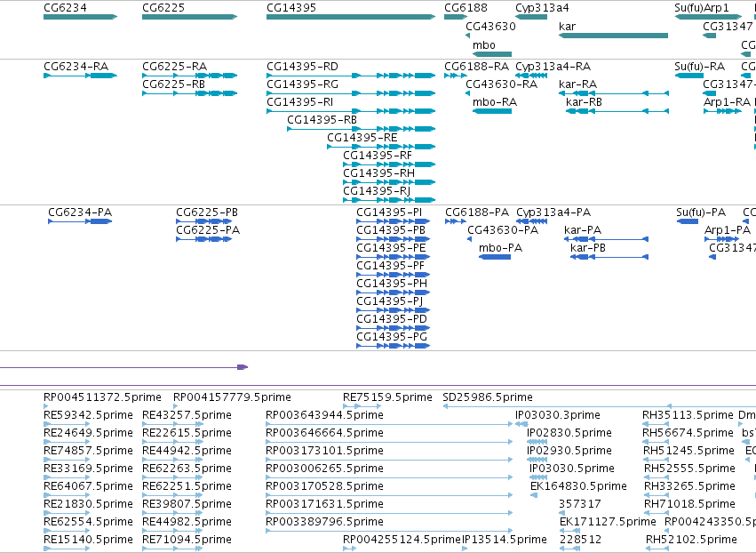Open the CG14395 gene label in top track
This screenshot has width=756, height=553.
pos(291,8)
